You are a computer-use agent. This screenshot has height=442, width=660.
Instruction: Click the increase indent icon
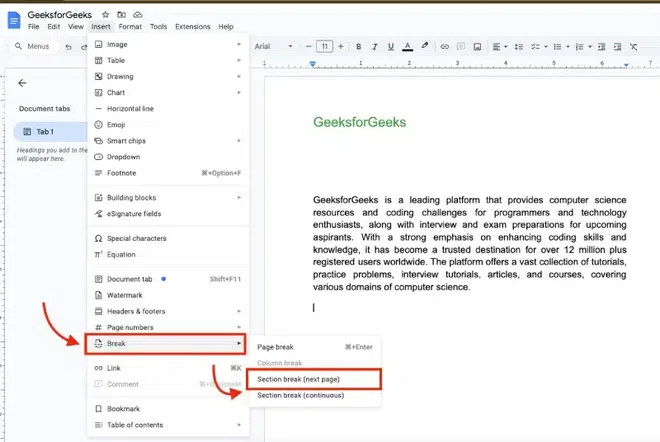click(x=617, y=47)
